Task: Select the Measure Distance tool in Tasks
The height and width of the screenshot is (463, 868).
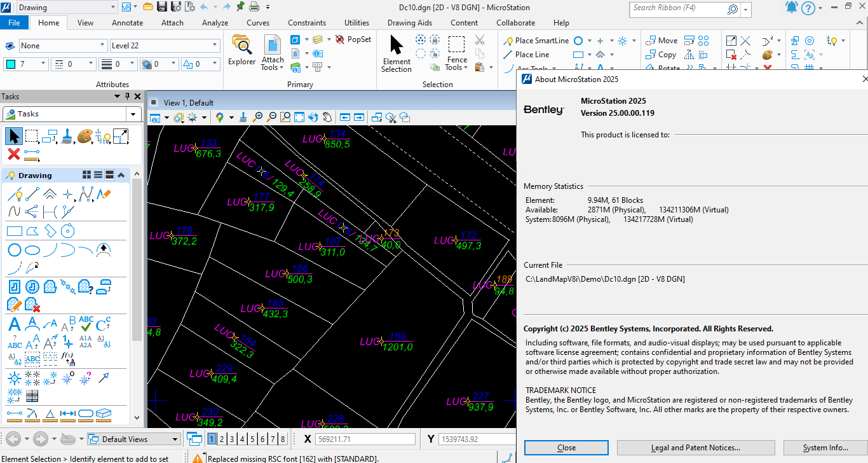Action: (32, 154)
